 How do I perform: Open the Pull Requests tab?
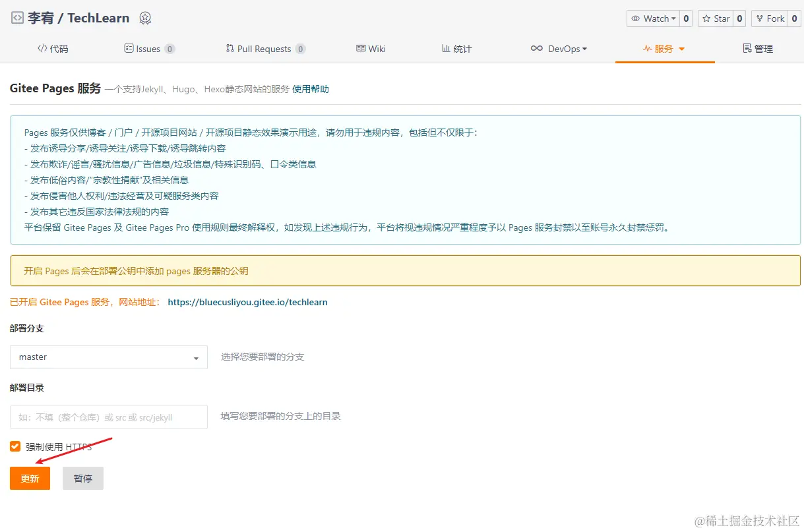(265, 48)
